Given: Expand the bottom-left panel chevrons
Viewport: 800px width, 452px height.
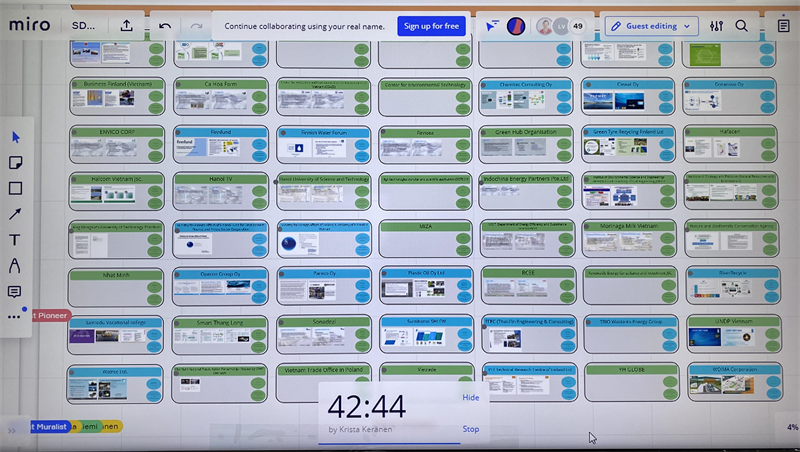Looking at the screenshot, I should coord(11,427).
